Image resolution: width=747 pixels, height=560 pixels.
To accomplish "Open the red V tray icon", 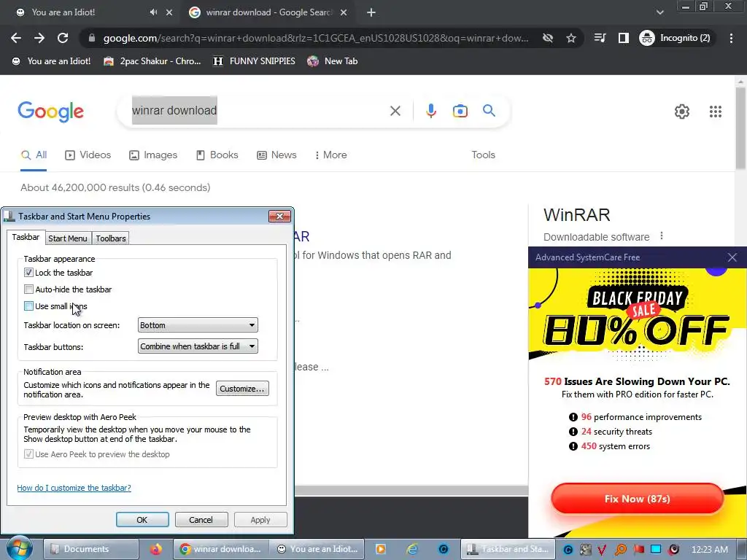I will pos(602,549).
